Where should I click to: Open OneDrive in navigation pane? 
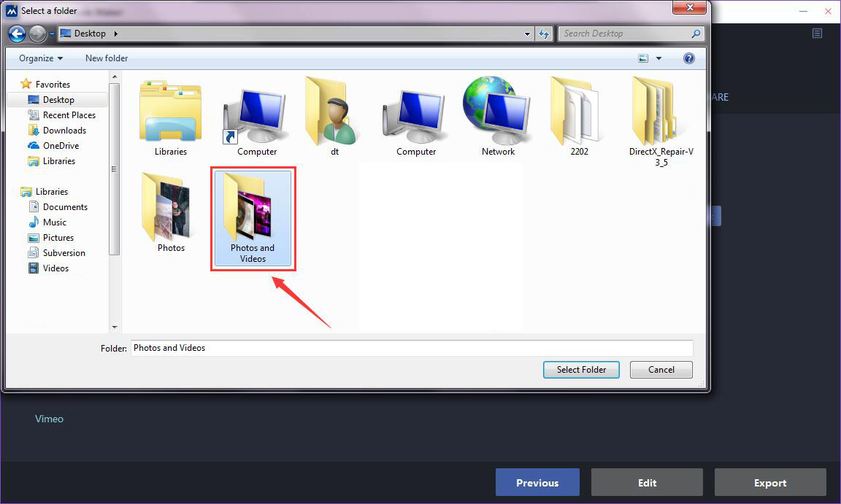coord(61,146)
